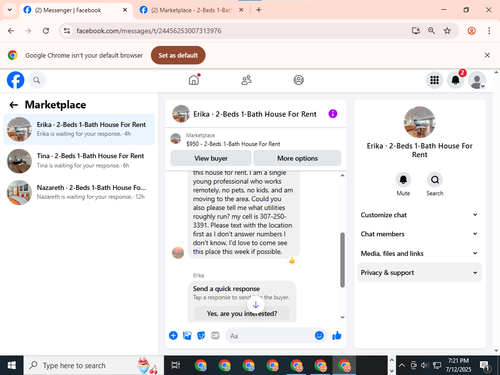
Task: Open the emoji picker in the message box
Action: tap(319, 335)
